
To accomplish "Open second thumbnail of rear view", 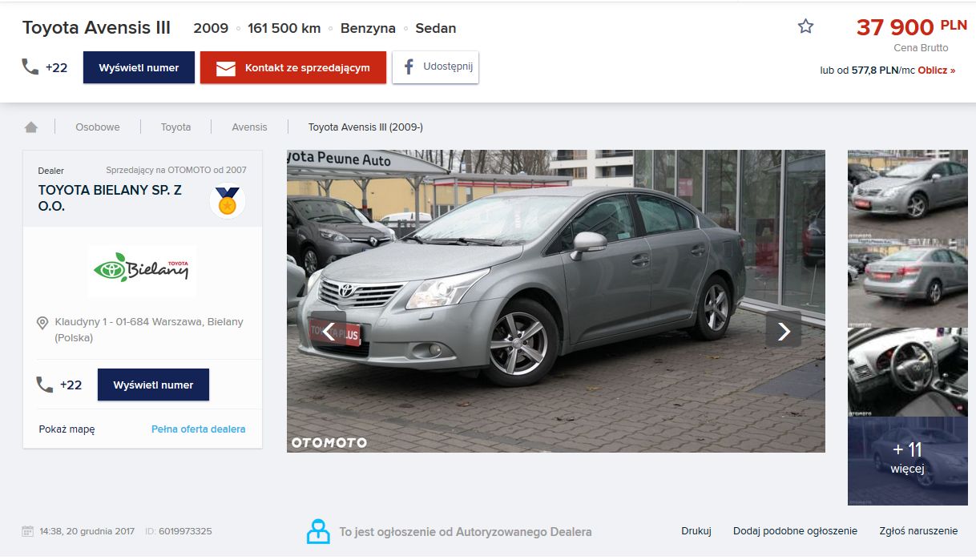I will coord(908,283).
